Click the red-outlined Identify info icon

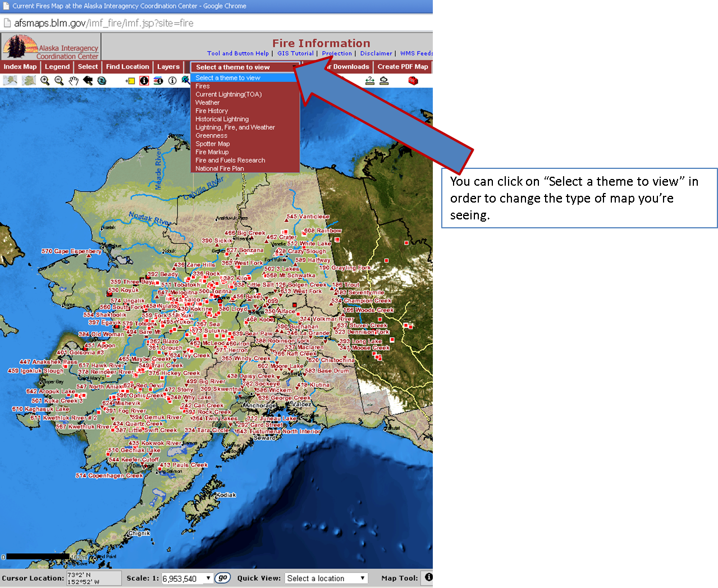pyautogui.click(x=144, y=81)
